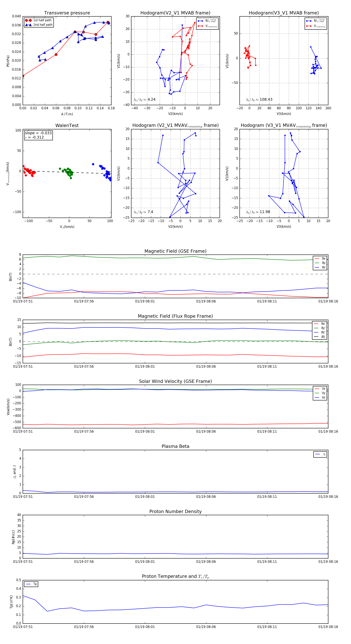The height and width of the screenshot is (644, 351).
Task: Select the 'Np(#/cc)' y-axis label
Action: click(13, 537)
